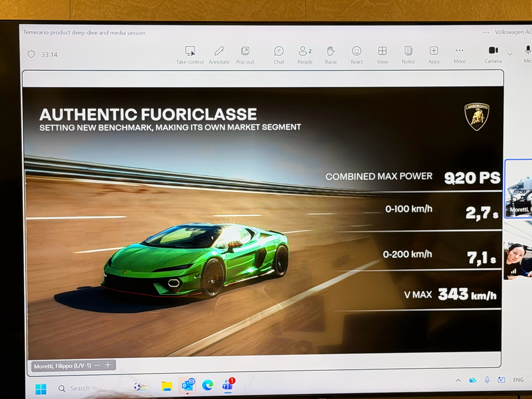Open the ellipsis menu beside Volkswagen AG
The height and width of the screenshot is (399, 532).
486,32
